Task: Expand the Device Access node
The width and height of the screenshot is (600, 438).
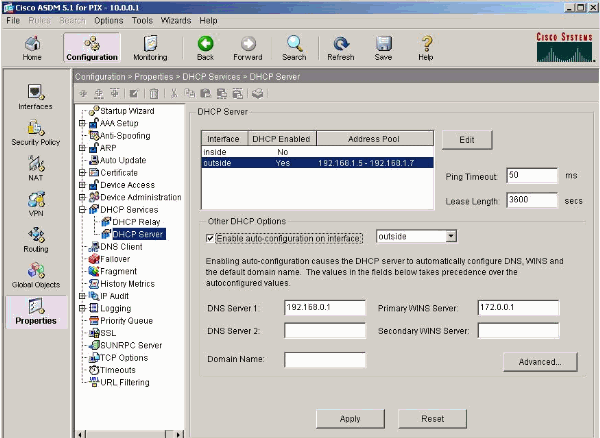Action: pyautogui.click(x=82, y=185)
